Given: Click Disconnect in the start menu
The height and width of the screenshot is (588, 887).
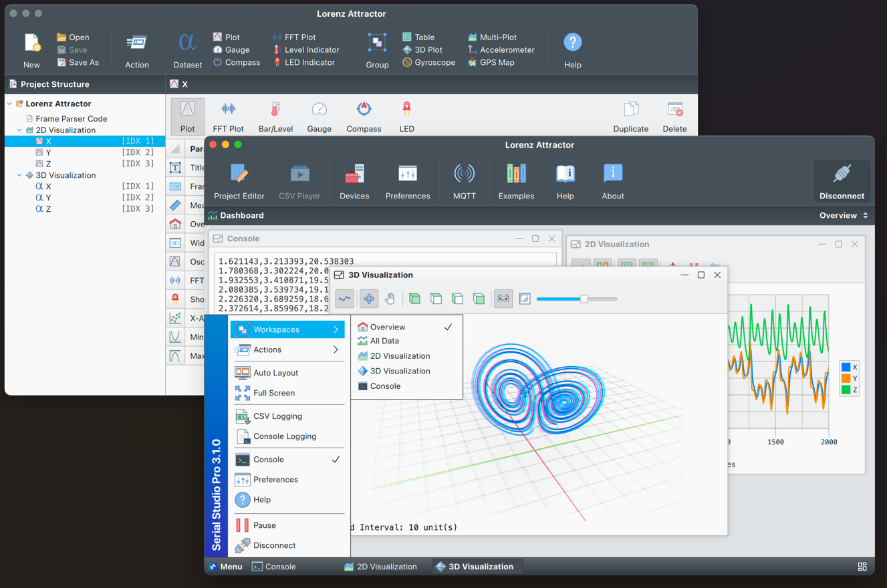Looking at the screenshot, I should tap(287, 545).
